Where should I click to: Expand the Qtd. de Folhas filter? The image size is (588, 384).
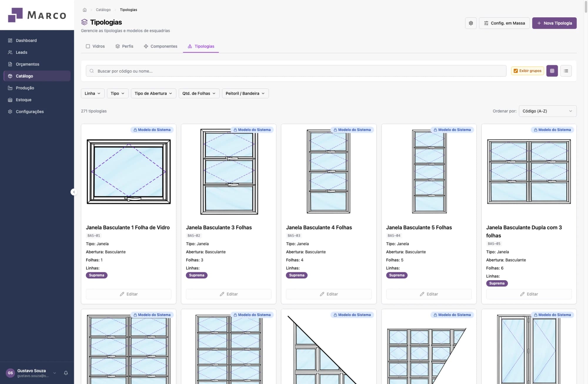[x=199, y=94]
